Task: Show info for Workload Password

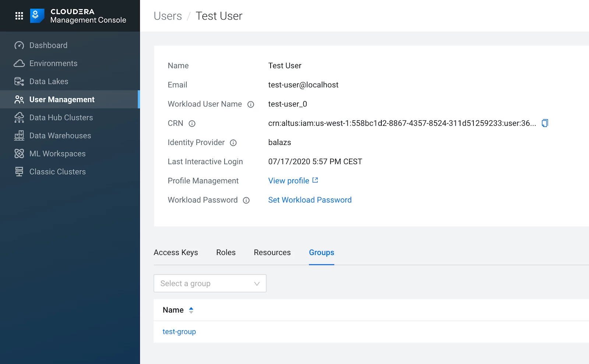Action: (246, 200)
